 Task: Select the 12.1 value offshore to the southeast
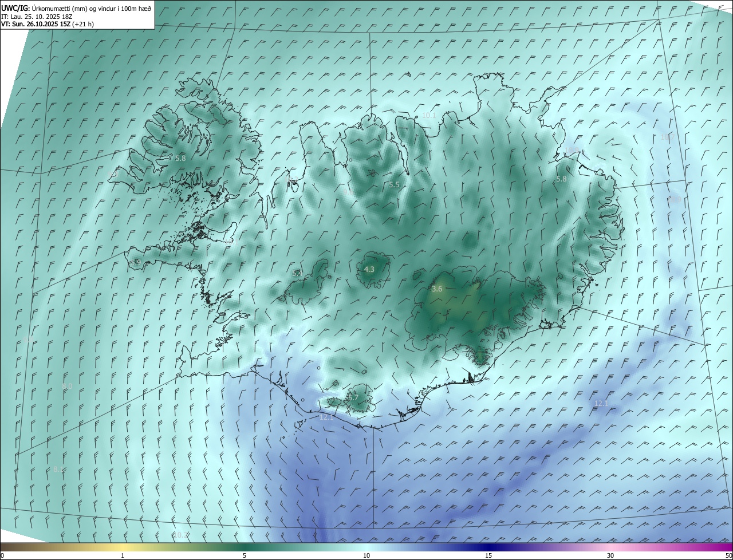pyautogui.click(x=601, y=404)
